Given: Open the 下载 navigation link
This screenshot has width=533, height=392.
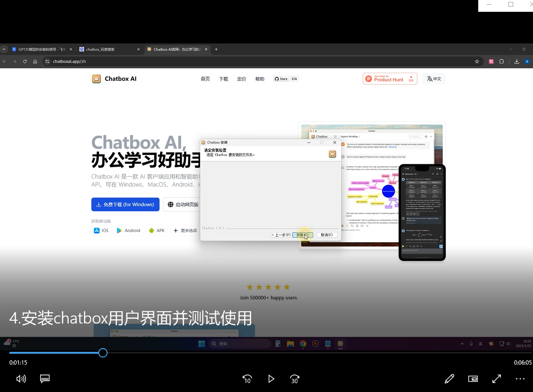Looking at the screenshot, I should coord(223,79).
